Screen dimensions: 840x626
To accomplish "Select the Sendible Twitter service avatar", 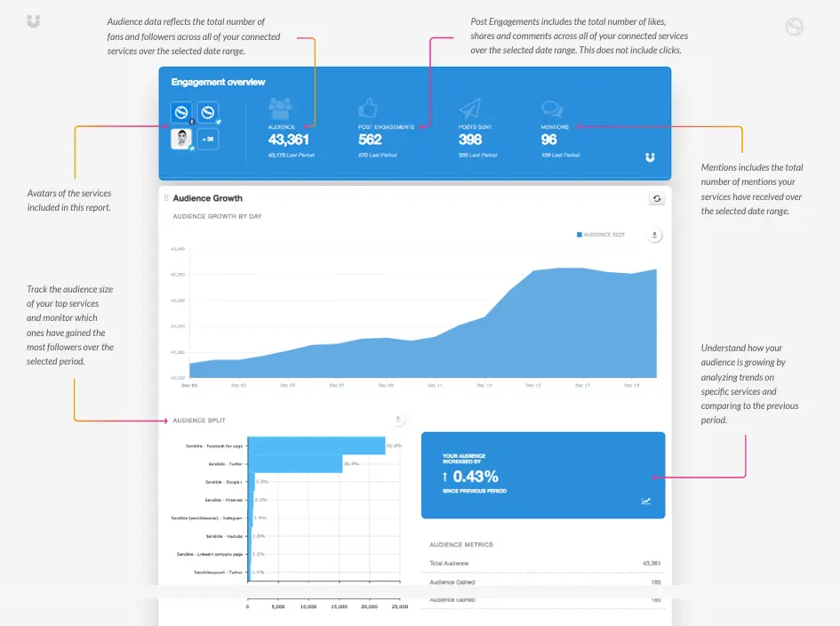I will [208, 113].
